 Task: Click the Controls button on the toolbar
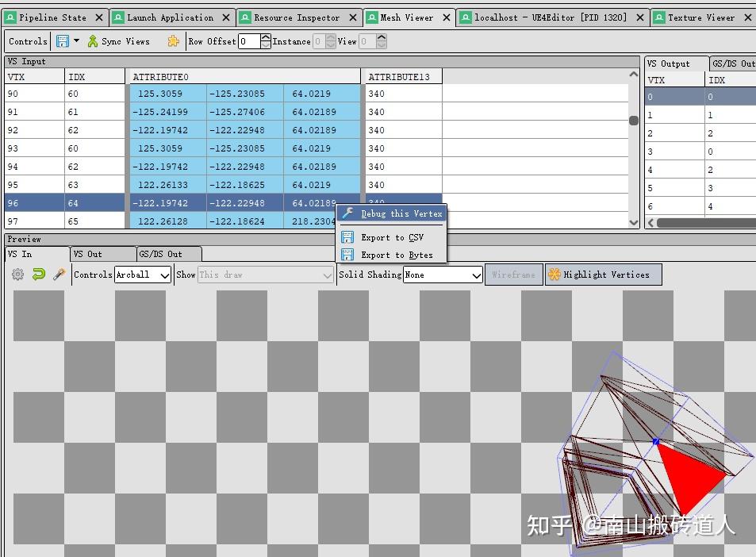[28, 41]
